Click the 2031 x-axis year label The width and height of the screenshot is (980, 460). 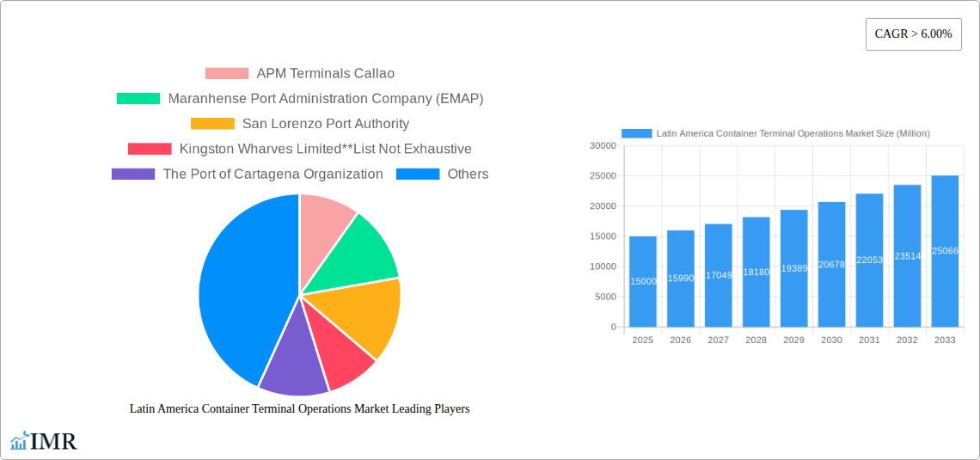pos(869,340)
